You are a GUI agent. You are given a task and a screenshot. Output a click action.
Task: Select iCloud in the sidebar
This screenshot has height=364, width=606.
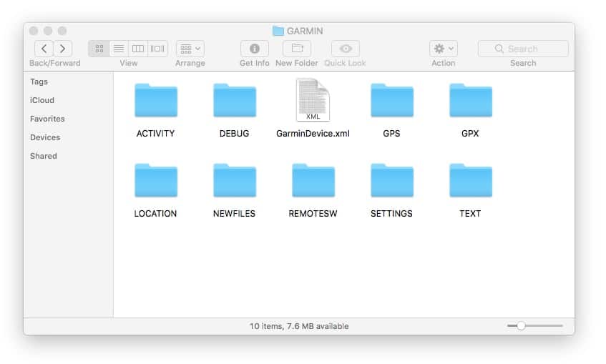(42, 100)
